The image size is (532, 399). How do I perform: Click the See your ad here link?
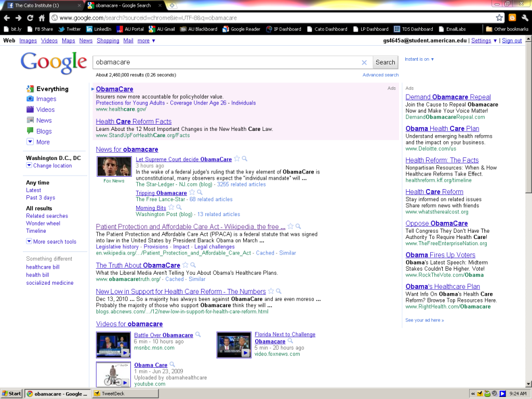[424, 320]
